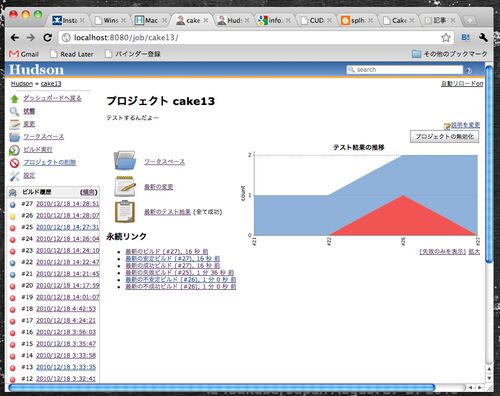This screenshot has width=500, height=396.
Task: Open the trend link in build history header
Action: (89, 192)
